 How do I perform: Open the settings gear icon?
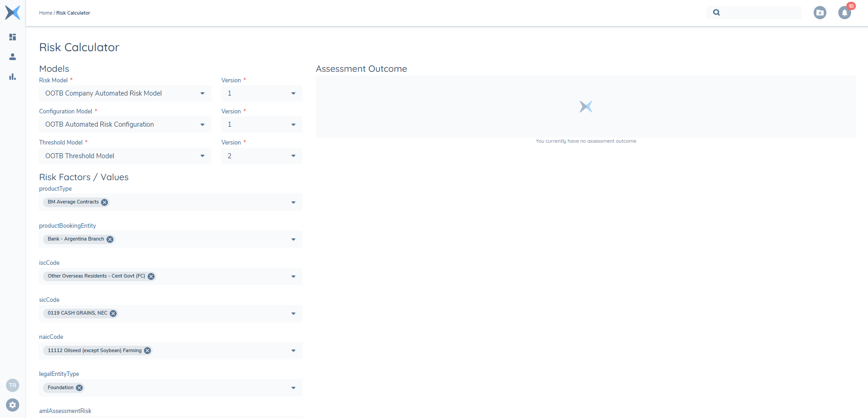point(13,405)
